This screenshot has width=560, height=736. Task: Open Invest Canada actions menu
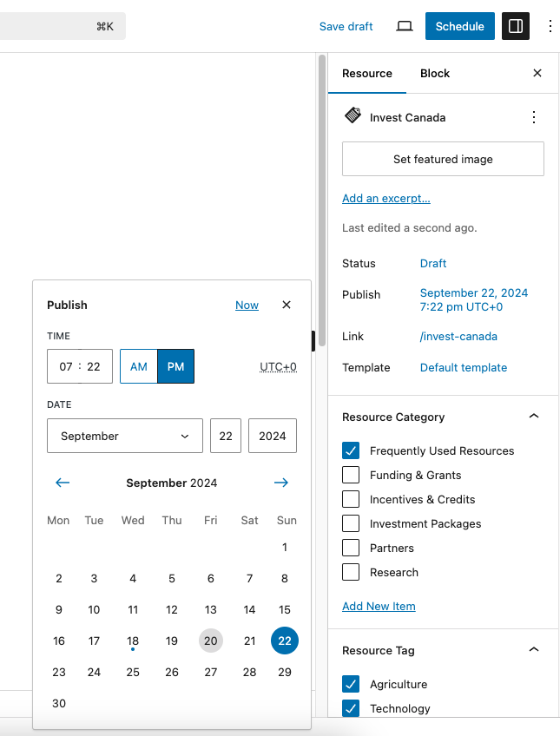[534, 117]
